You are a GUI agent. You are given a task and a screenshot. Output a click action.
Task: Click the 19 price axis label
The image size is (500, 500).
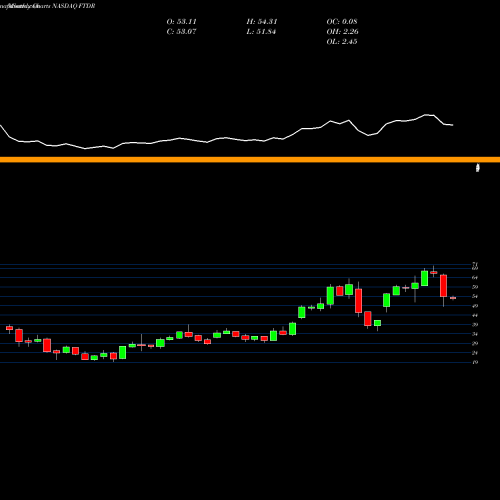tap(475, 362)
